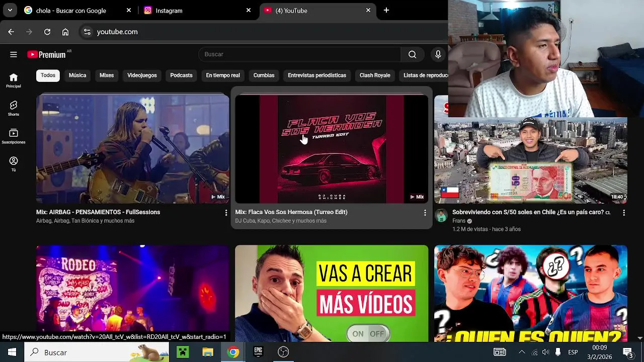Open Epic Games Launcher from taskbar

(258, 352)
